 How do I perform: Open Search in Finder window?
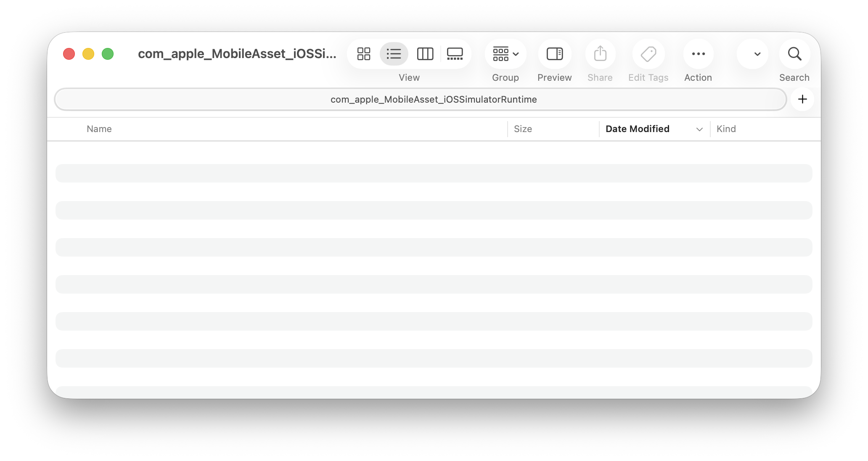click(x=794, y=54)
